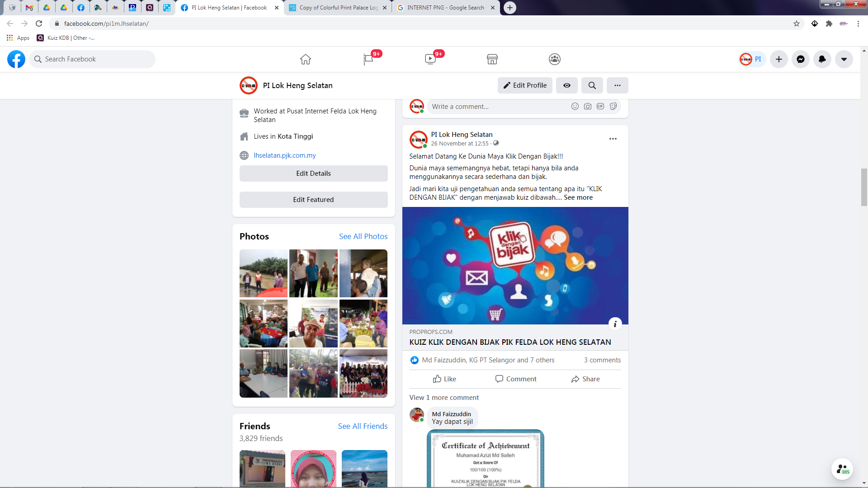This screenshot has width=868, height=488.
Task: Switch to Colorful Print Palace tab
Action: 338,8
